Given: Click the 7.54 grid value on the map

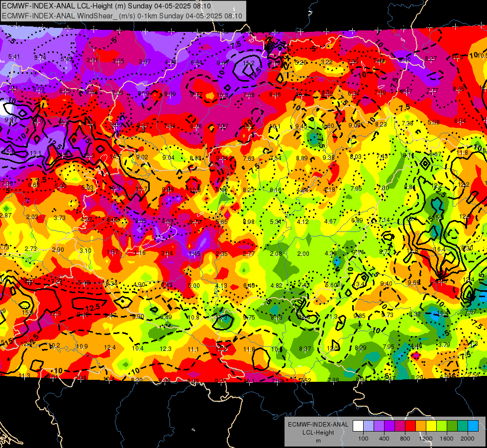Looking at the screenshot, I should coord(276,158).
